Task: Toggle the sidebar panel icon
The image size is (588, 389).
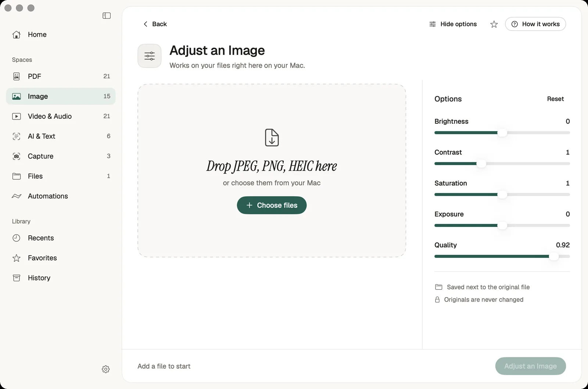Action: point(107,15)
